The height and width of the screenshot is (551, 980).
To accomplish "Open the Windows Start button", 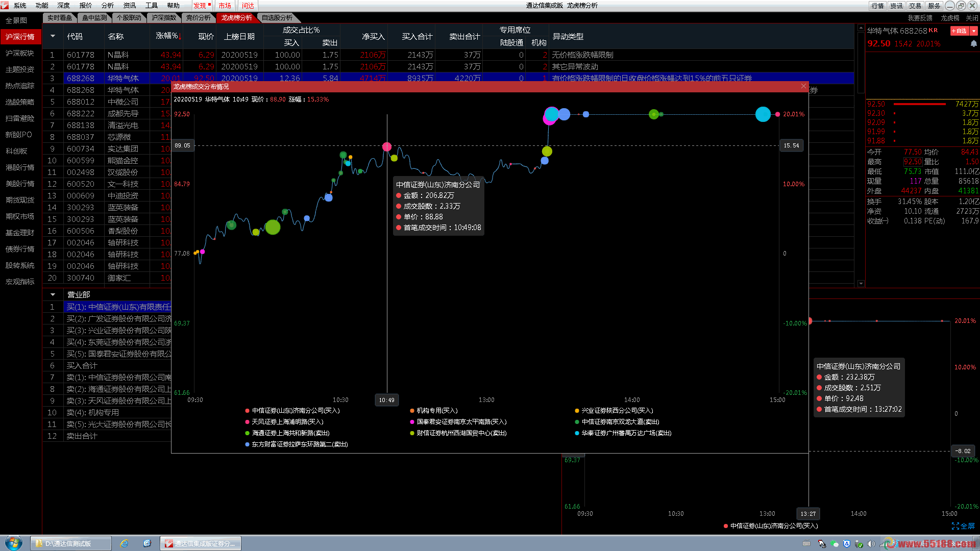I will click(14, 543).
